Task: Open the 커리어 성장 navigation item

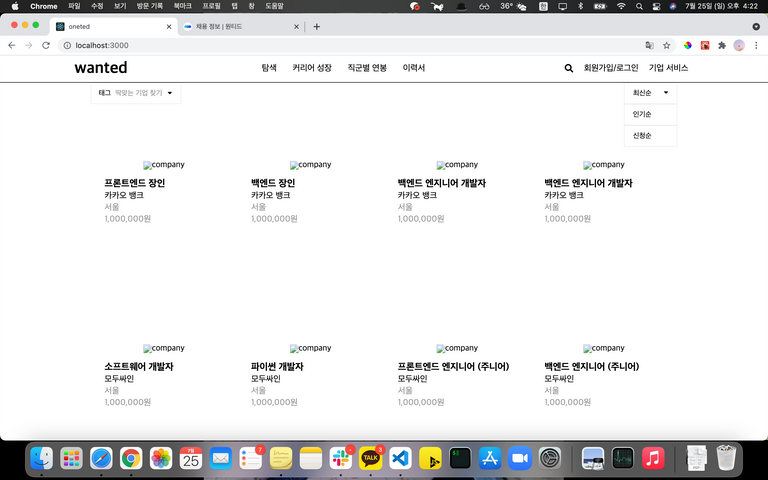Action: click(312, 68)
